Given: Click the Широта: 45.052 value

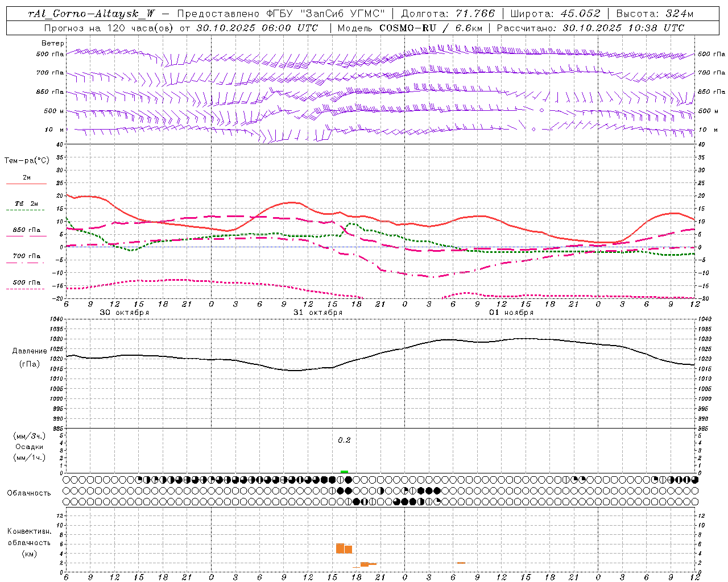Looking at the screenshot, I should pyautogui.click(x=556, y=14).
